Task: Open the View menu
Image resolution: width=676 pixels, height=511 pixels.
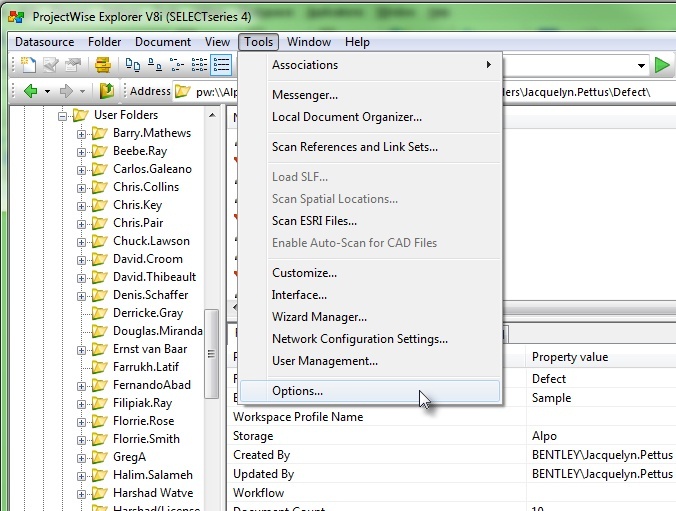Action: point(217,42)
